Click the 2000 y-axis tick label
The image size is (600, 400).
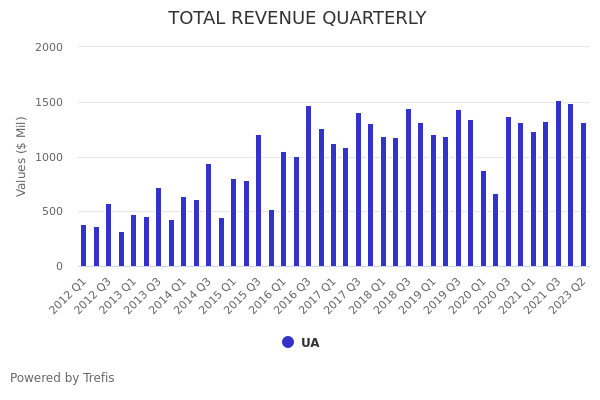[48, 47]
